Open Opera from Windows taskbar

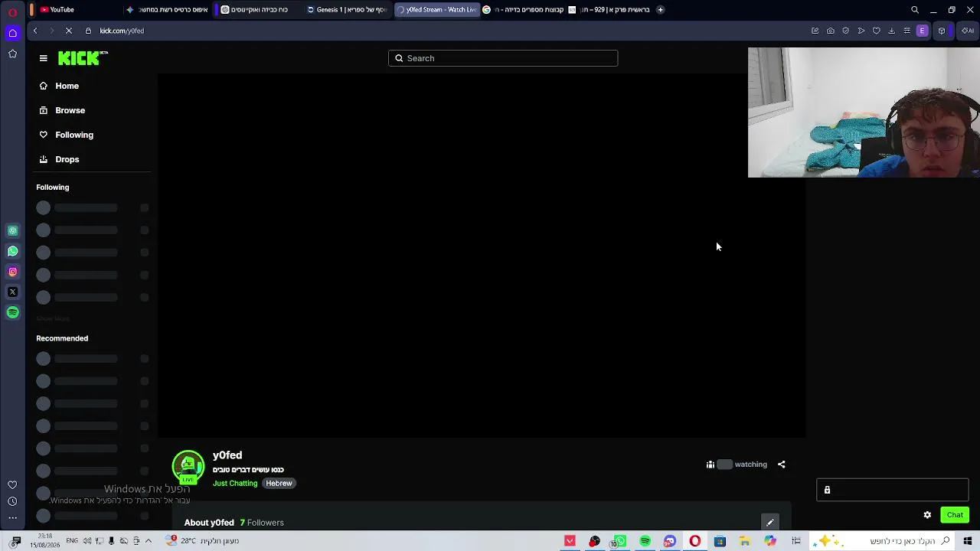coord(694,541)
